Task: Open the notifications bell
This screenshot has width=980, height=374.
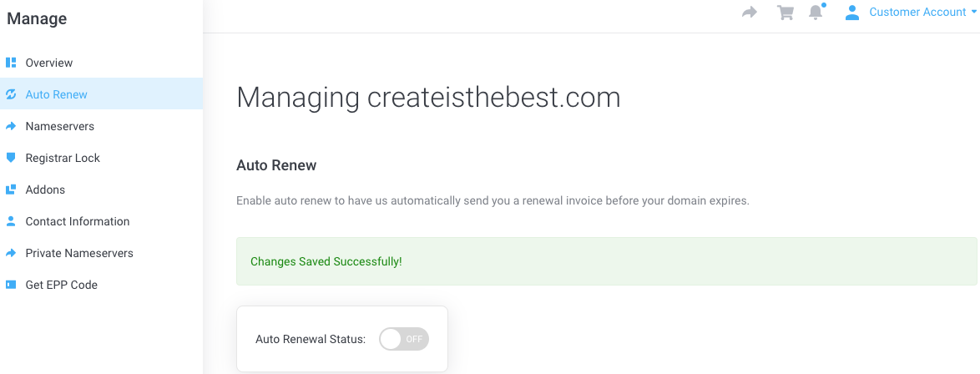Action: 816,13
